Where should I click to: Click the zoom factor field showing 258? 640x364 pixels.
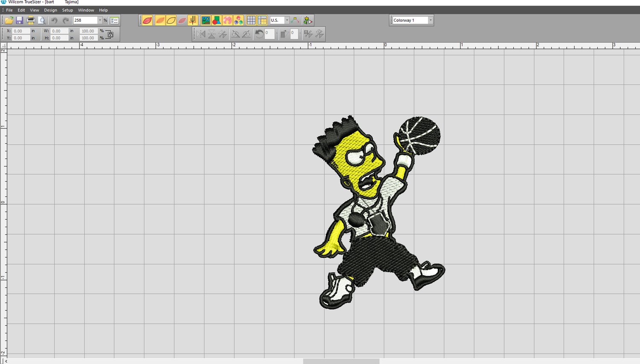(x=85, y=20)
